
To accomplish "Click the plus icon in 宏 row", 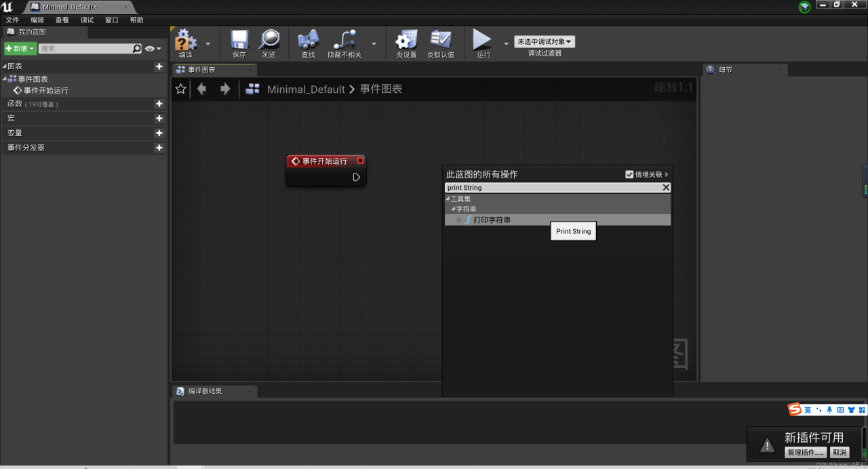I will 159,119.
